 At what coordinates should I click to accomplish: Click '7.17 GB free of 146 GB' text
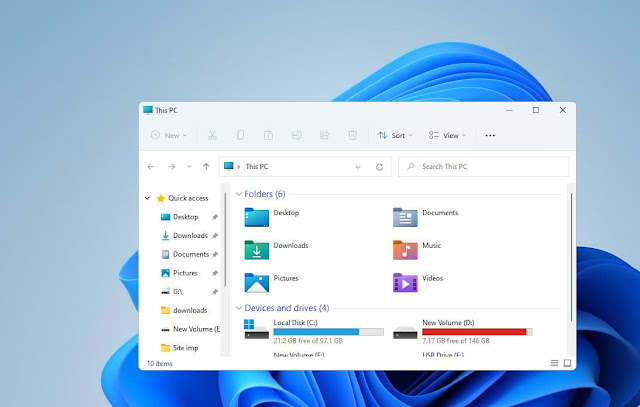coord(456,340)
